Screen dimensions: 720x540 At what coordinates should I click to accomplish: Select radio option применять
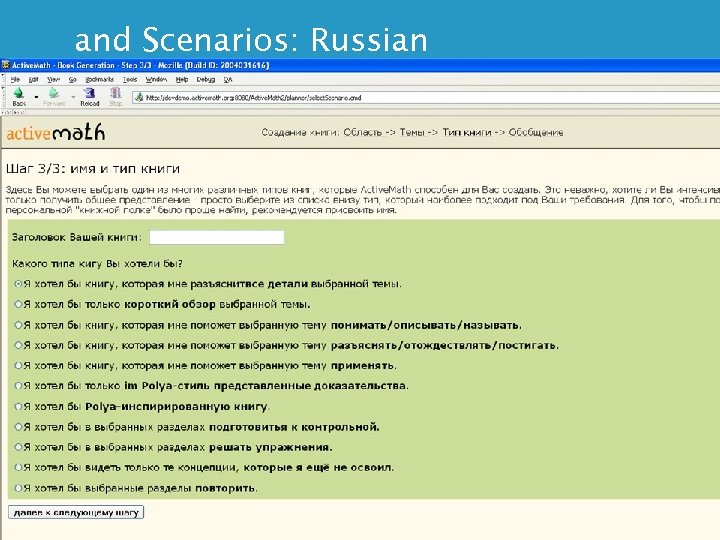pos(18,366)
